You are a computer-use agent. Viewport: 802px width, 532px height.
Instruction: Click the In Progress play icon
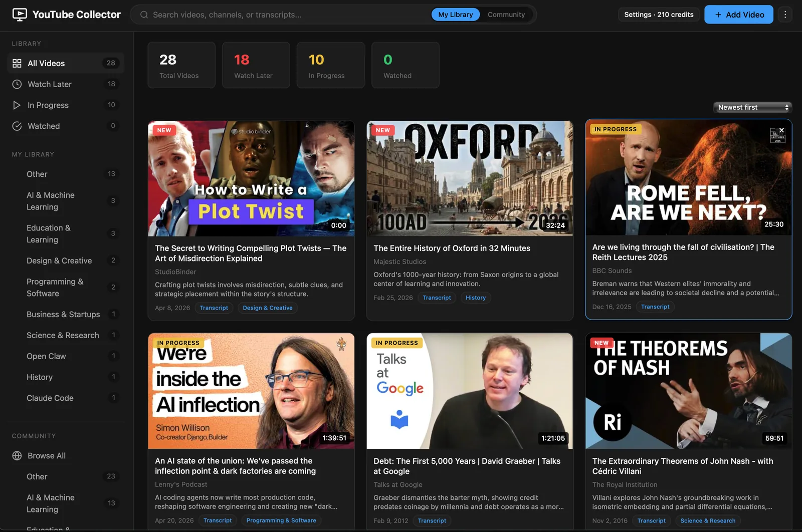tap(17, 105)
